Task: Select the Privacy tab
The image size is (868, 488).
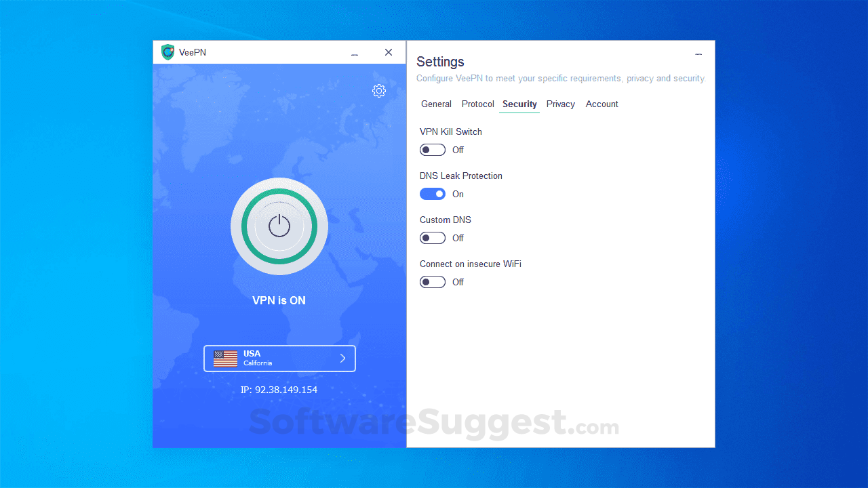Action: (560, 104)
